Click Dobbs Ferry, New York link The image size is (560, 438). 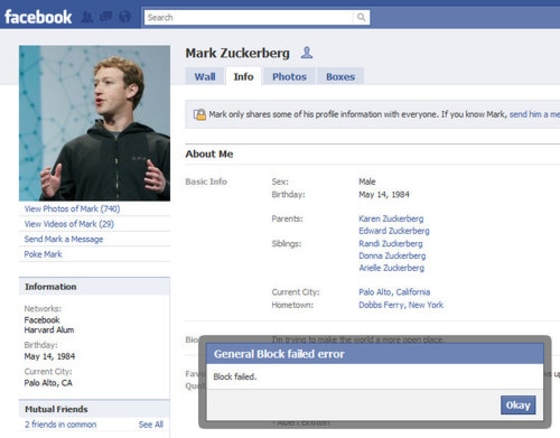coord(401,305)
